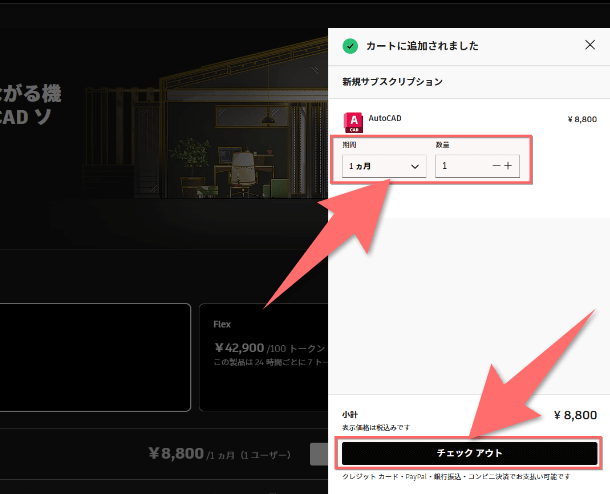The image size is (610, 494).
Task: Click the AutoCAD product name text
Action: [x=385, y=118]
